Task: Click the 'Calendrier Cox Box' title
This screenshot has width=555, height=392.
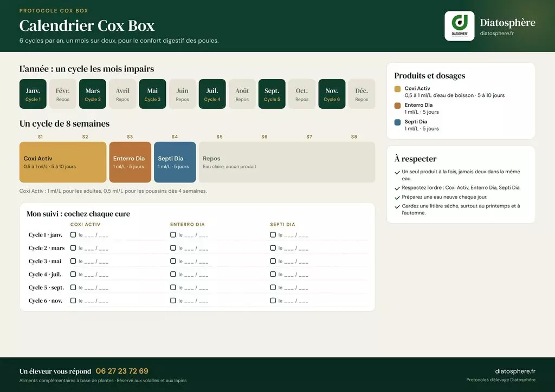Action: pyautogui.click(x=87, y=25)
